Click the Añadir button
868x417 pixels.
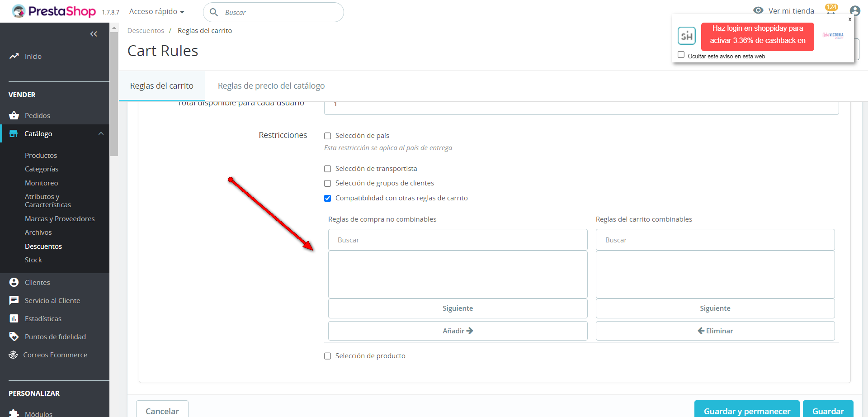[458, 331]
